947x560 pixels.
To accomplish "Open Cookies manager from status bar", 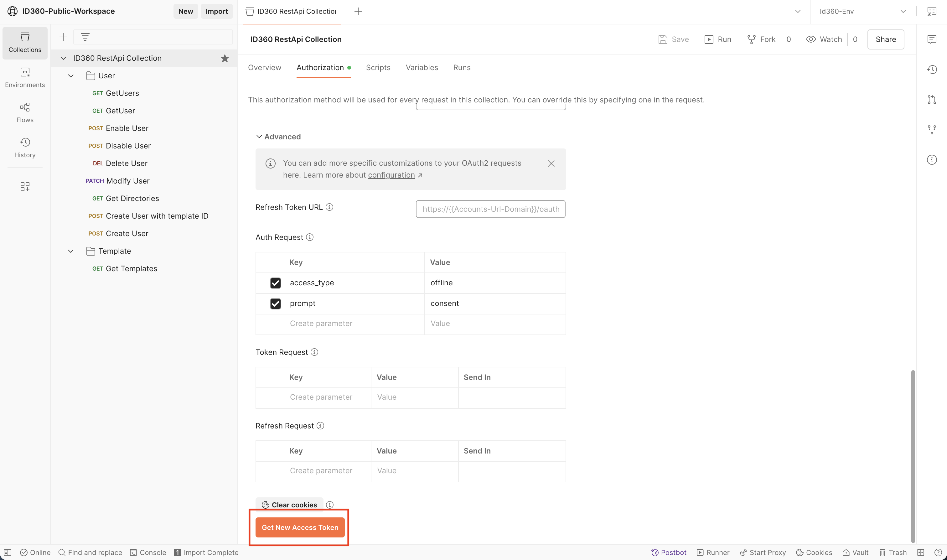I will point(814,552).
